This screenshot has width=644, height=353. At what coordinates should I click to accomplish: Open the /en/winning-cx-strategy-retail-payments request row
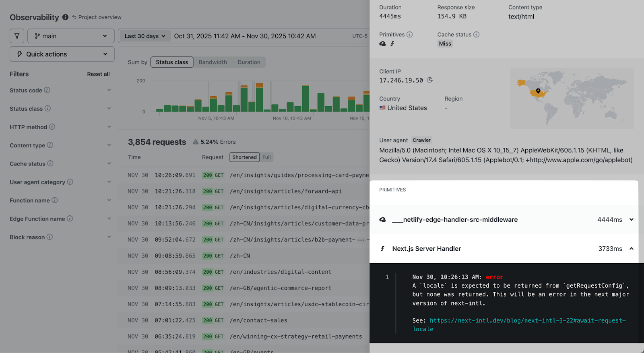244,336
